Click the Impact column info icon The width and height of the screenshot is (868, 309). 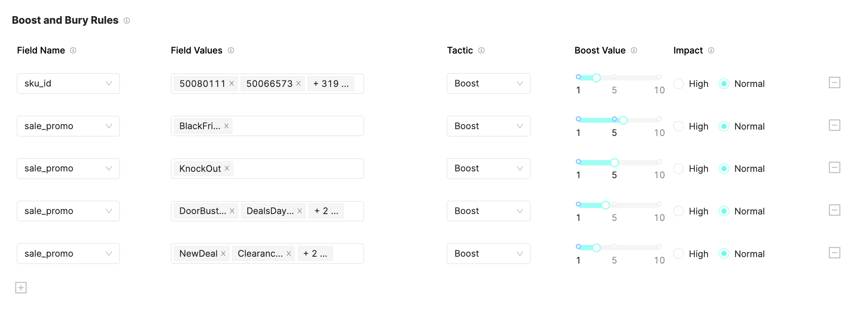coord(711,50)
